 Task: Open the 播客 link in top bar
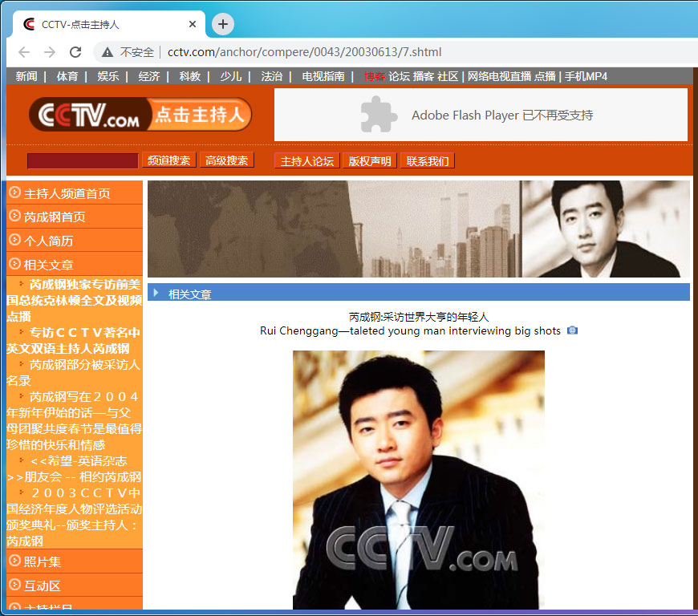click(x=424, y=76)
